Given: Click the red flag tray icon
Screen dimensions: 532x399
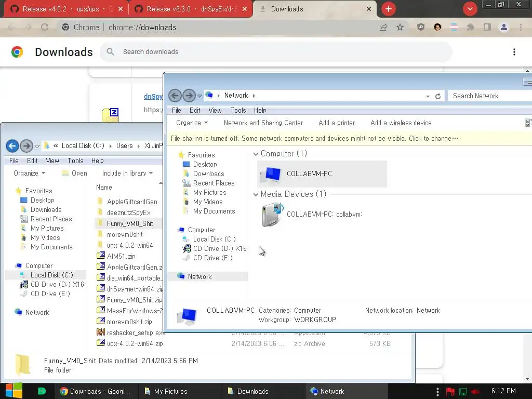Looking at the screenshot, I should [x=450, y=392].
